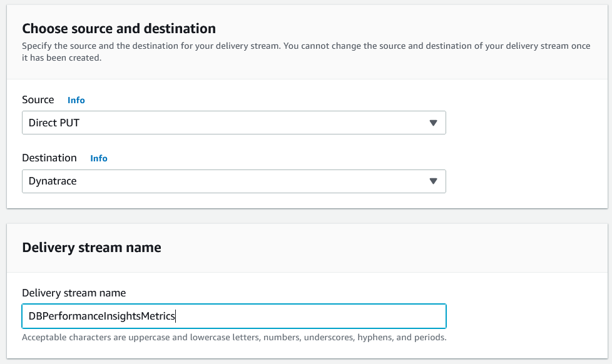The image size is (612, 364).
Task: Click the Destination field label
Action: pos(49,158)
